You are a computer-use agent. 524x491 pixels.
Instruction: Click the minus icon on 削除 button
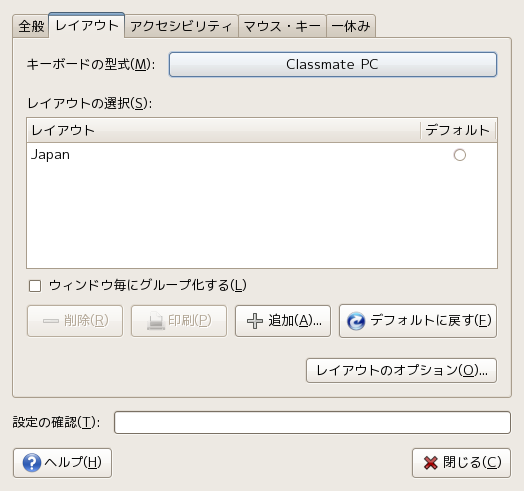click(51, 321)
